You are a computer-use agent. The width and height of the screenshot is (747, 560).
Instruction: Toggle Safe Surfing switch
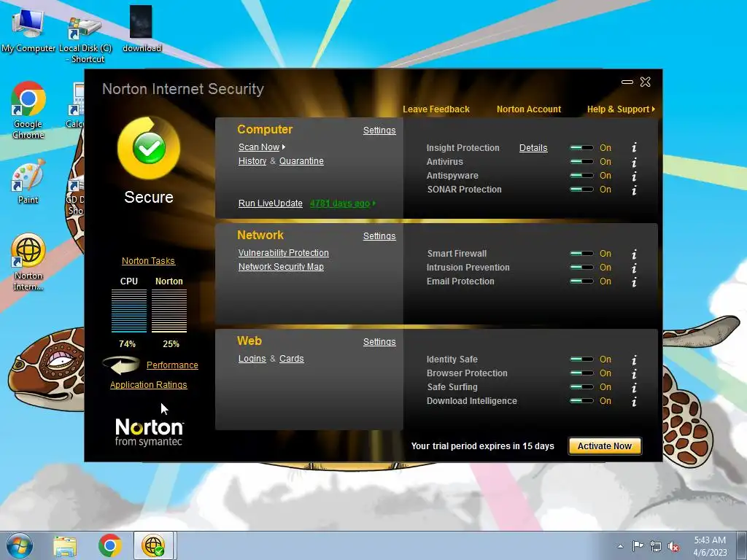click(581, 386)
